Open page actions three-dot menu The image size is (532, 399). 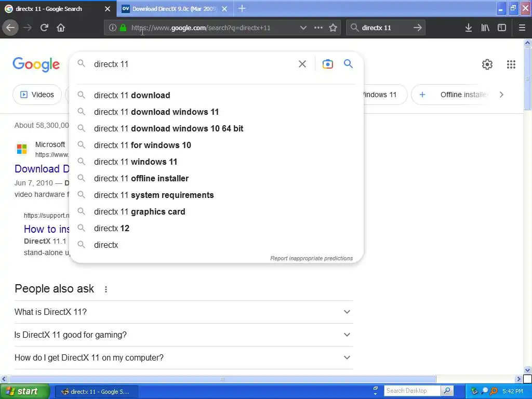[318, 28]
